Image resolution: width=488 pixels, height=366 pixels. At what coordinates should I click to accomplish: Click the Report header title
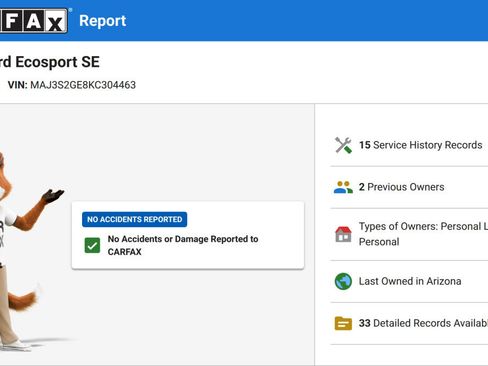pyautogui.click(x=103, y=21)
